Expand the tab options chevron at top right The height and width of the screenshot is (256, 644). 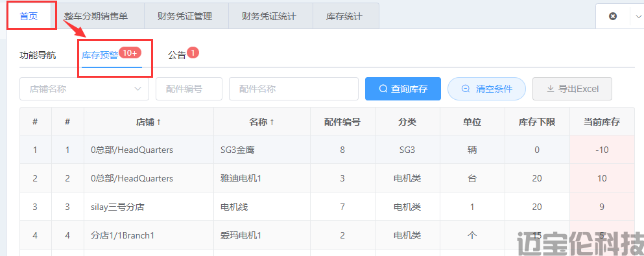pos(638,16)
